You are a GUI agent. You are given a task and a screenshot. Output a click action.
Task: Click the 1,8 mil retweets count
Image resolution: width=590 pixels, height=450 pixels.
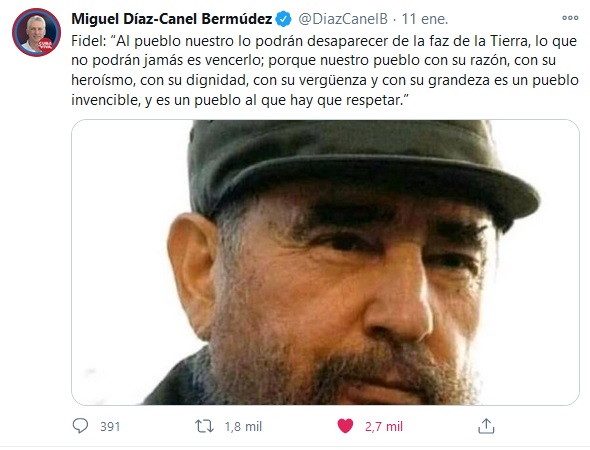click(x=243, y=427)
